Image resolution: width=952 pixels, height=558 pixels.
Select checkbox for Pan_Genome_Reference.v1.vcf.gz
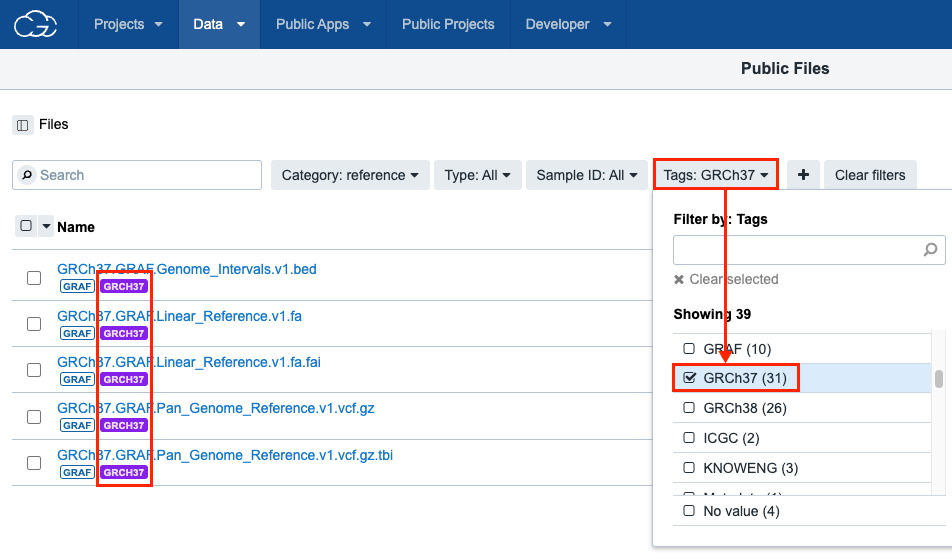pyautogui.click(x=34, y=417)
